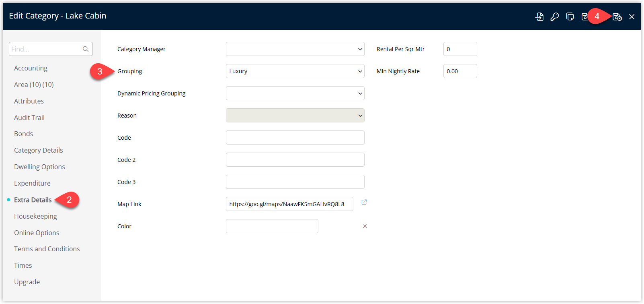
Task: Click the Map Link URL field
Action: (x=289, y=204)
